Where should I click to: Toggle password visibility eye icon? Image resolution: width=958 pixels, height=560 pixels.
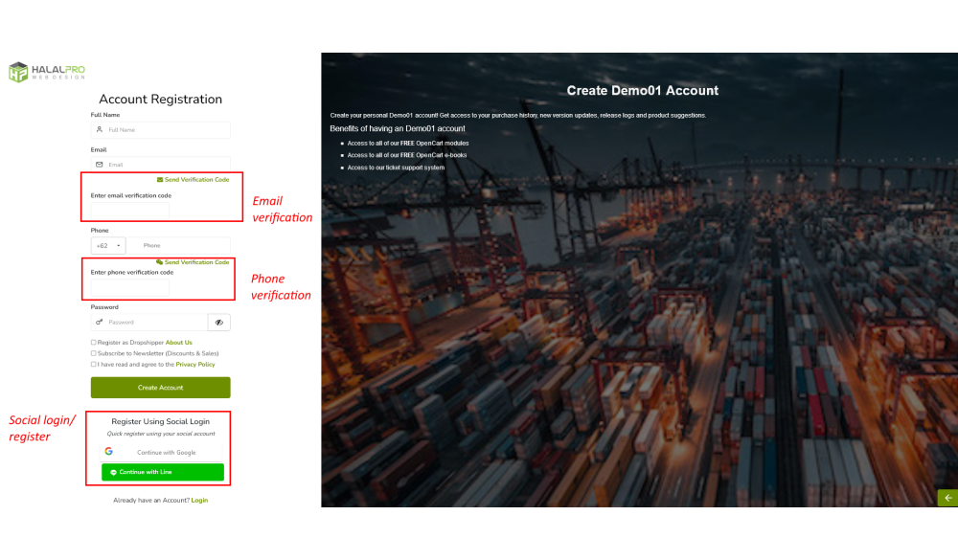click(x=219, y=323)
